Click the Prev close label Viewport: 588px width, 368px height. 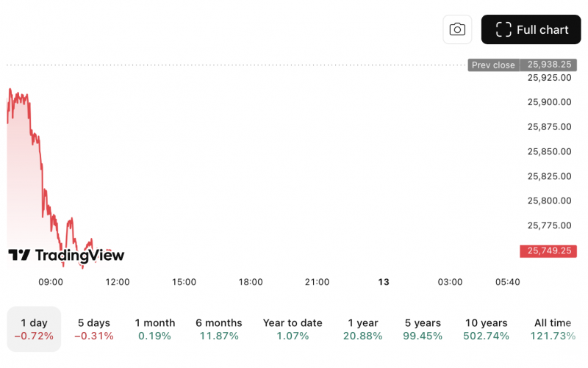pyautogui.click(x=493, y=65)
